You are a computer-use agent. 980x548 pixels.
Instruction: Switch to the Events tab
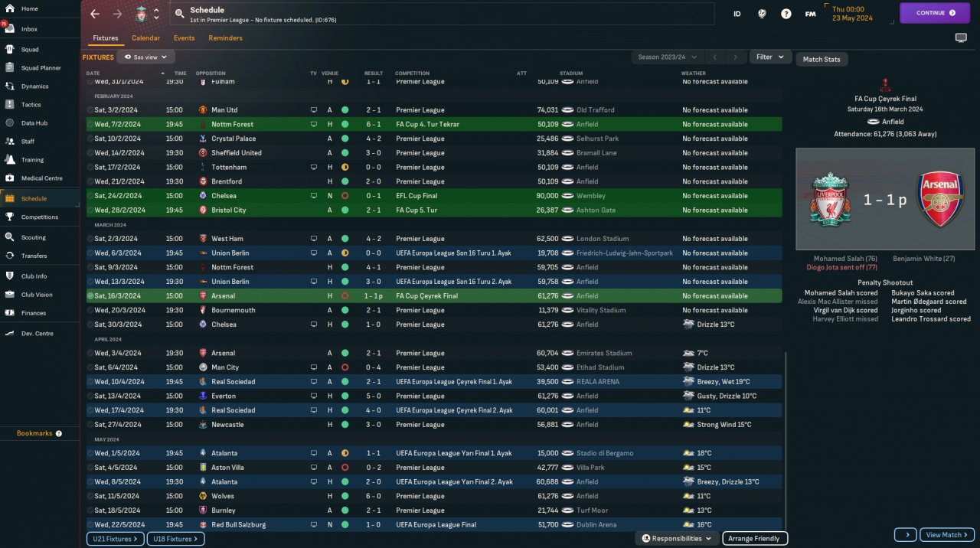pyautogui.click(x=184, y=38)
